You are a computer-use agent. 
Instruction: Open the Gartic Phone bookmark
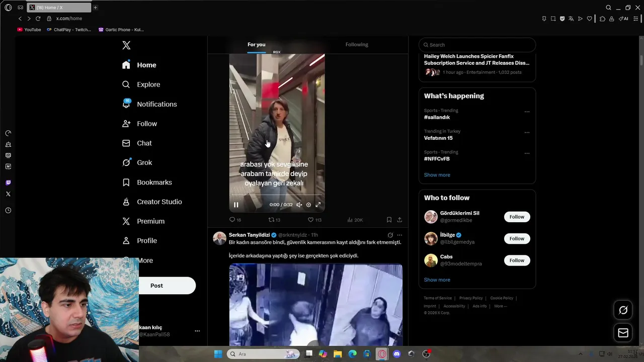tap(121, 30)
